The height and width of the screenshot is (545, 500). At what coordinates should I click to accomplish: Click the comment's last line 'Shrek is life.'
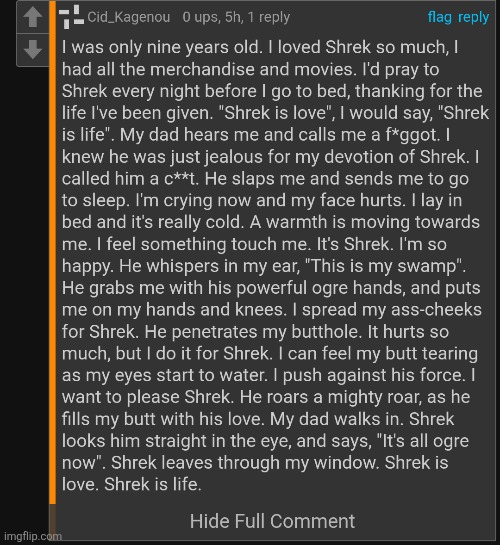click(x=153, y=484)
